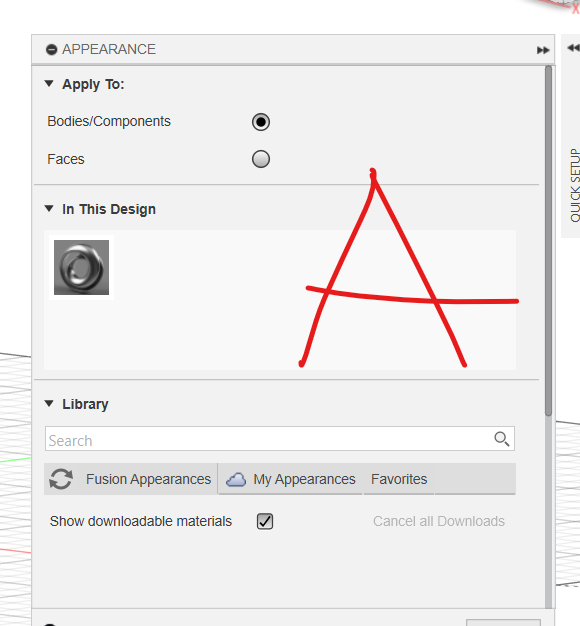This screenshot has height=626, width=580.
Task: Collapse the APPEARANCE dialog using the minus icon
Action: coord(51,50)
